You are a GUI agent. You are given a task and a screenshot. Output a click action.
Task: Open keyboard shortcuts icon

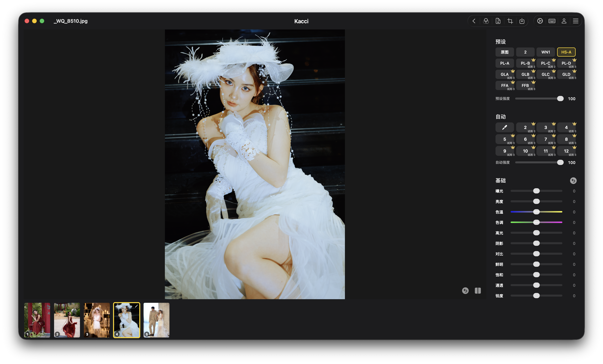(552, 21)
